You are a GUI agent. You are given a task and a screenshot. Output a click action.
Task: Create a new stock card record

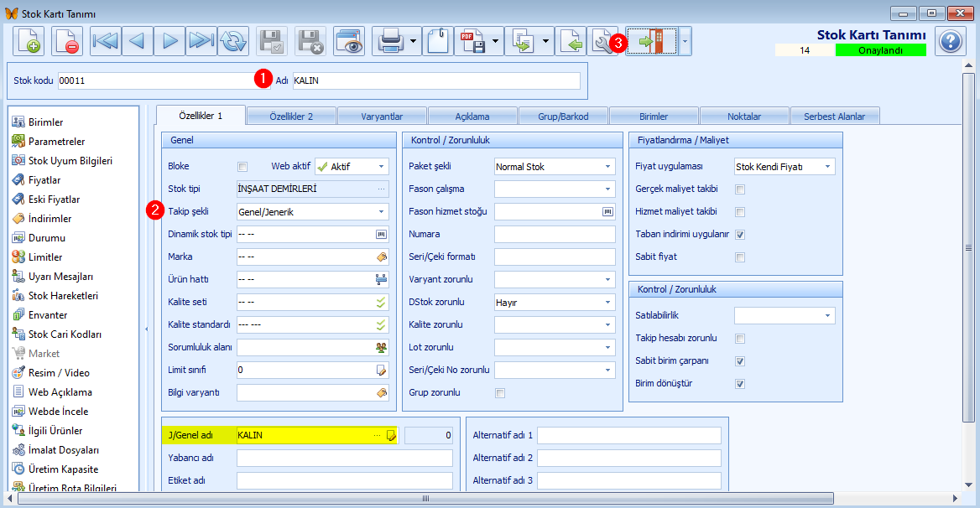point(29,41)
